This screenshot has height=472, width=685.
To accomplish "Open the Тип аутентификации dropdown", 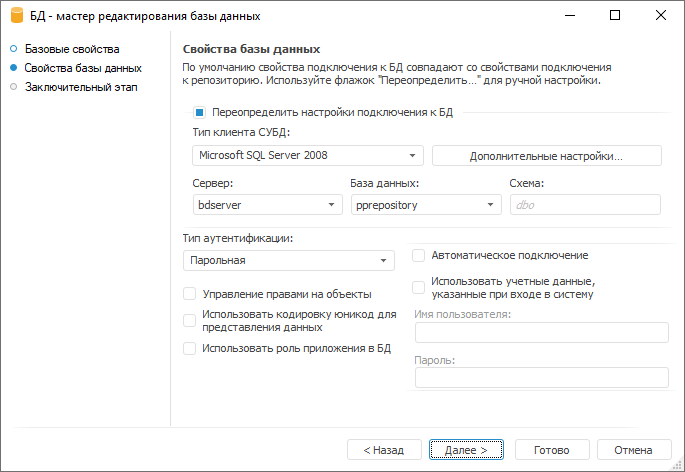I will 383,261.
